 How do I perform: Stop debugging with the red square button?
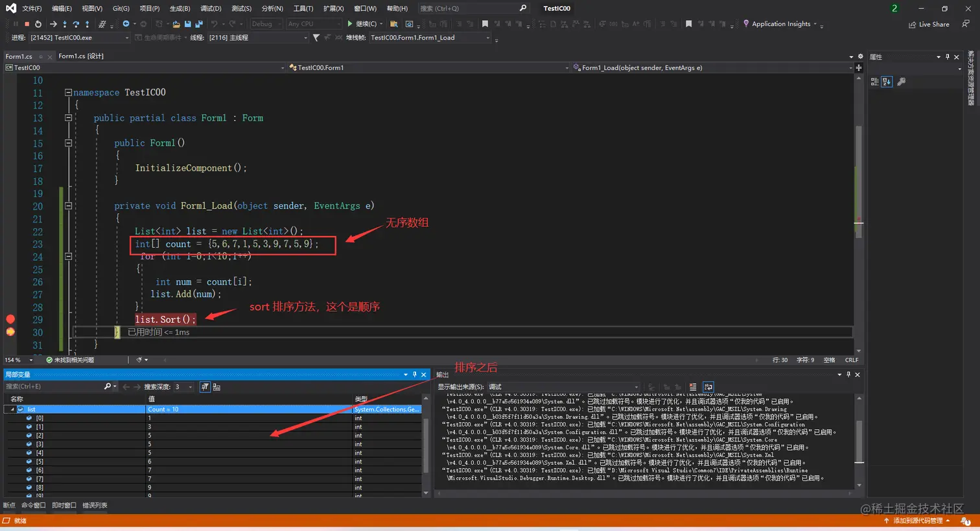(27, 24)
